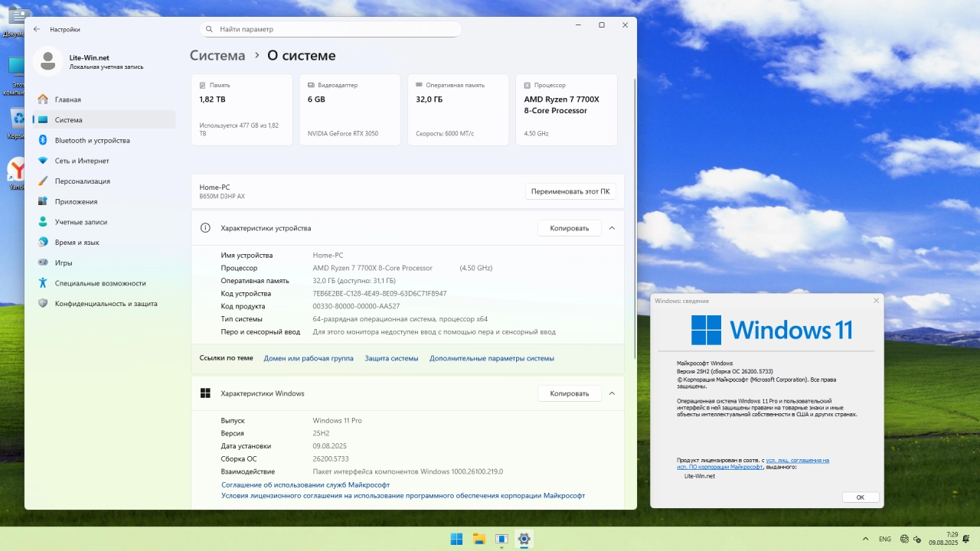The height and width of the screenshot is (551, 980).
Task: Click the Windows logo beside Характеристики Windows
Action: [205, 393]
